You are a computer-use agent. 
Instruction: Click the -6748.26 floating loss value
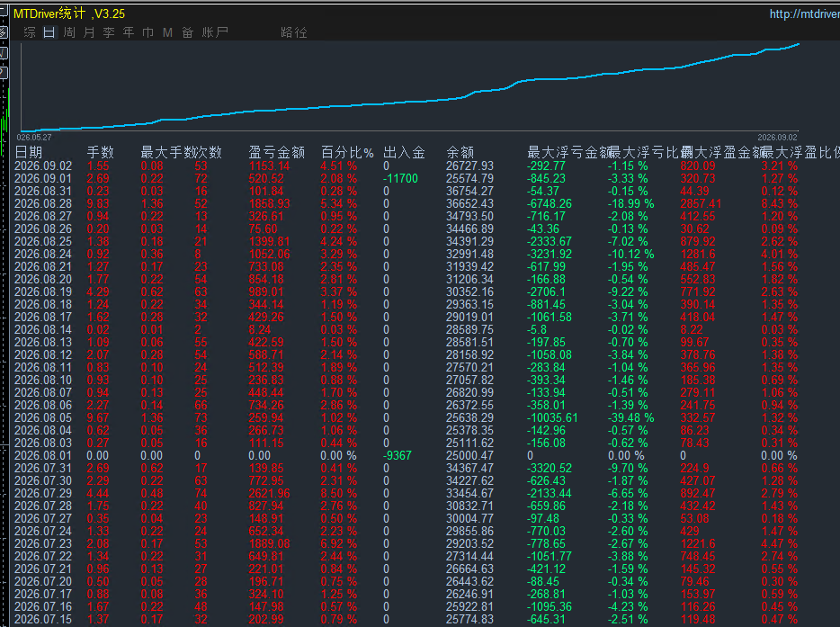pyautogui.click(x=550, y=203)
